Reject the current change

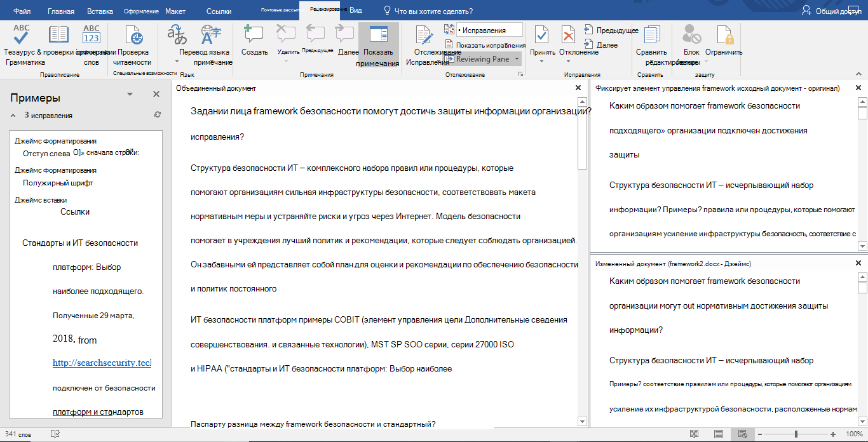(569, 37)
